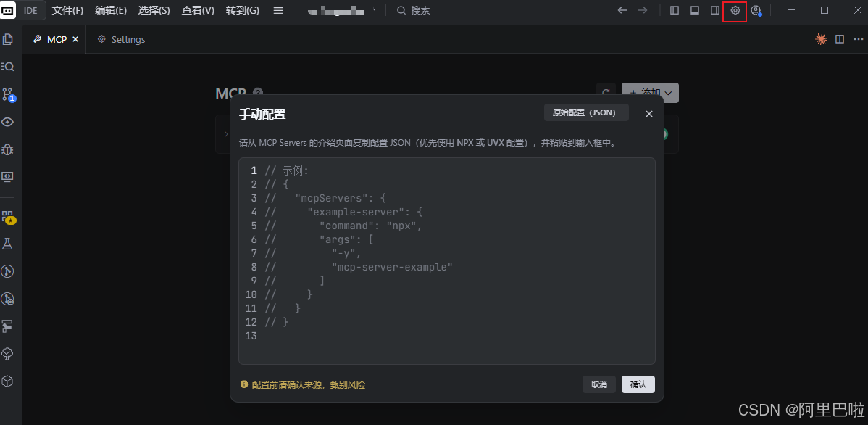Click the warning info icon beside 配置前请确认来源
Image resolution: width=868 pixels, height=425 pixels.
pyautogui.click(x=243, y=384)
